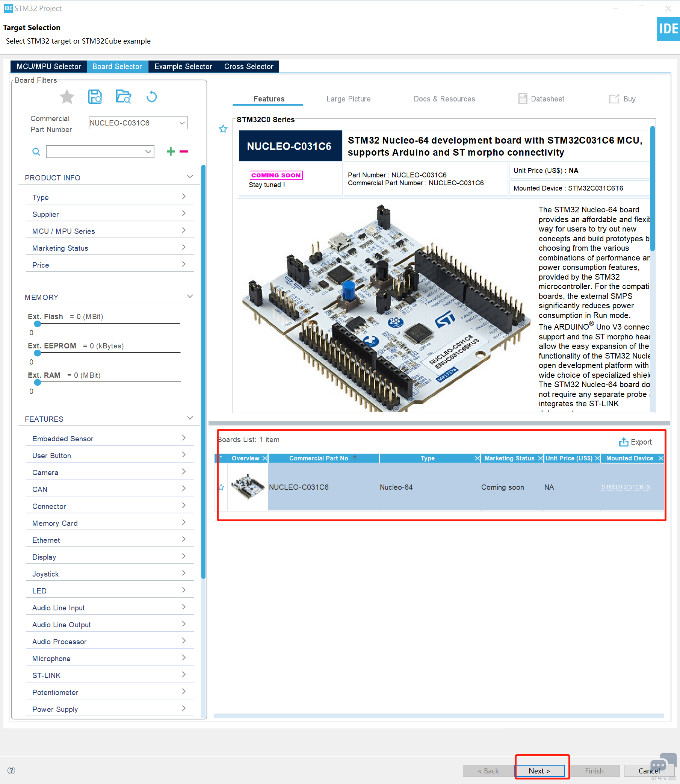The height and width of the screenshot is (784, 680).
Task: Export the boards list
Action: [x=636, y=442]
